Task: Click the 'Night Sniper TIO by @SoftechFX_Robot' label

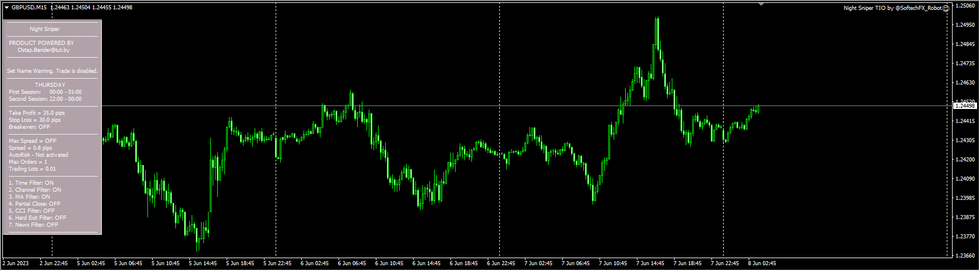Action: (x=893, y=8)
